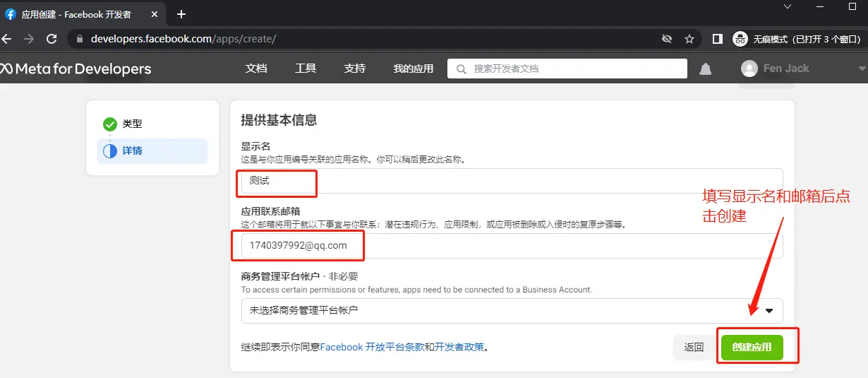Open Facebook 开放平台条款 link
This screenshot has width=868, height=378.
[x=372, y=347]
